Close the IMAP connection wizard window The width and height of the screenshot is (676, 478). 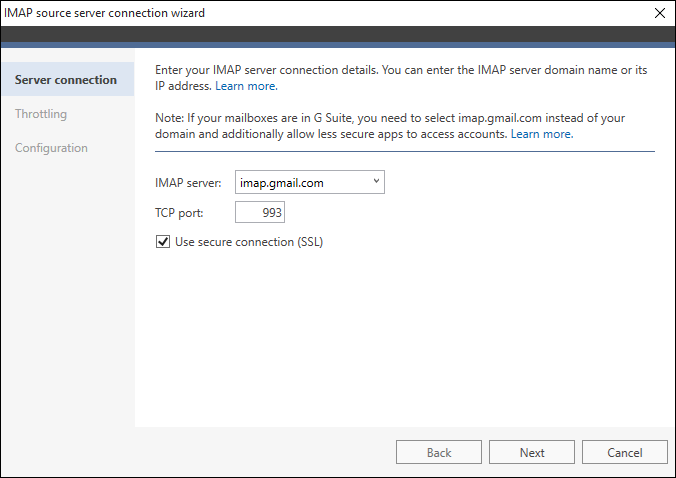coord(660,13)
